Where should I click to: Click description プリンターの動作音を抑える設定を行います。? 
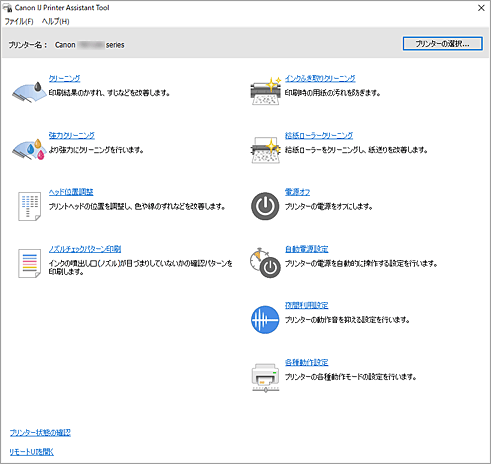coord(347,320)
